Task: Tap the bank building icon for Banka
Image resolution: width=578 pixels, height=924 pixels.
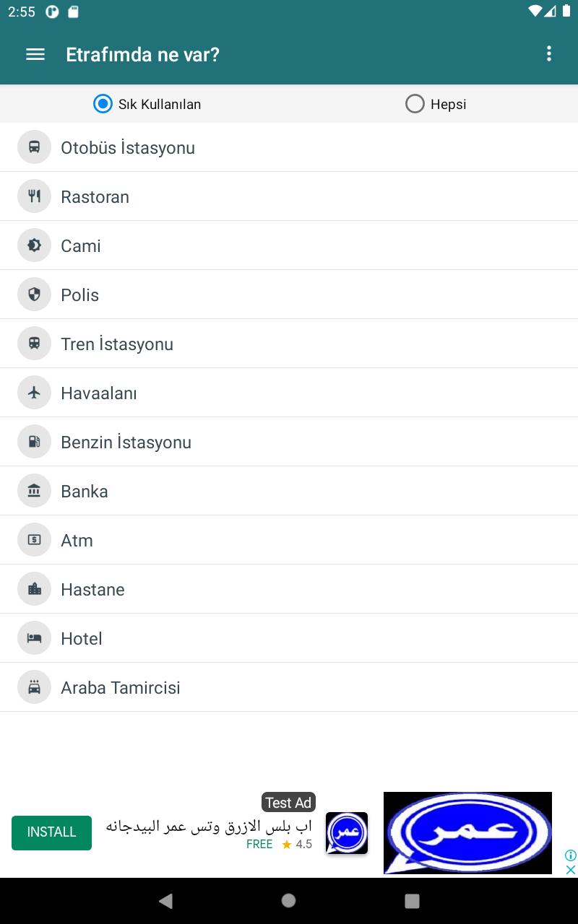Action: click(35, 491)
